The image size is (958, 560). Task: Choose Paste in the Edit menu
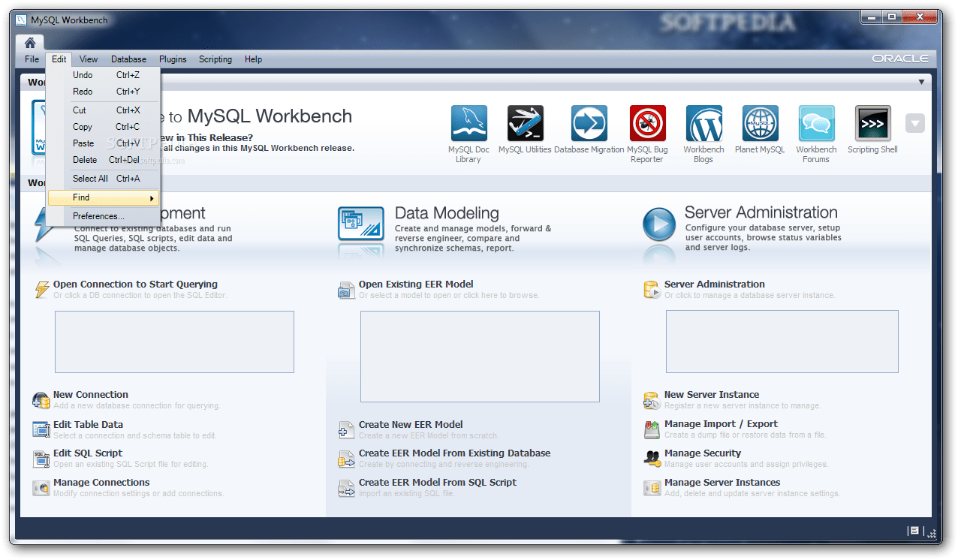point(104,143)
